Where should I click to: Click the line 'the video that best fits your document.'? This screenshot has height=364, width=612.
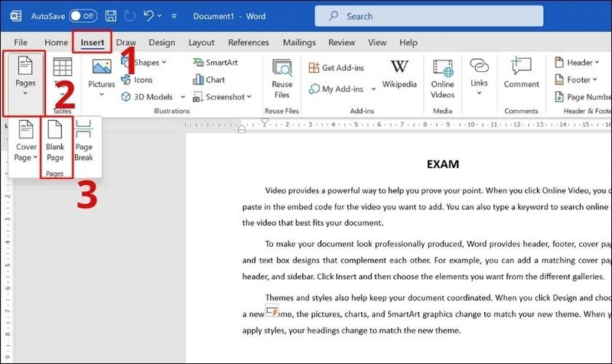313,223
